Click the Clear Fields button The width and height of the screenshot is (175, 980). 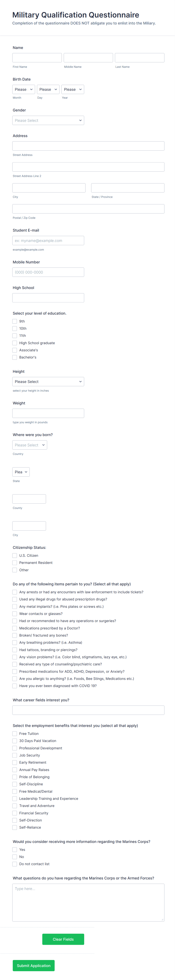tap(63, 939)
